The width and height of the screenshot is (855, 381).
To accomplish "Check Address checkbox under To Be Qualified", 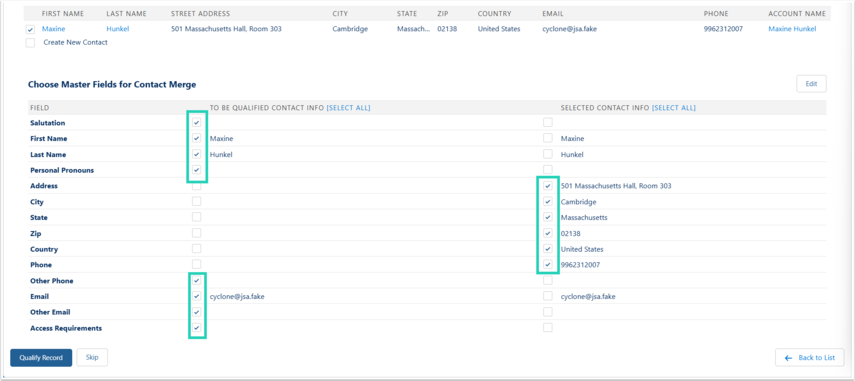I will click(196, 186).
